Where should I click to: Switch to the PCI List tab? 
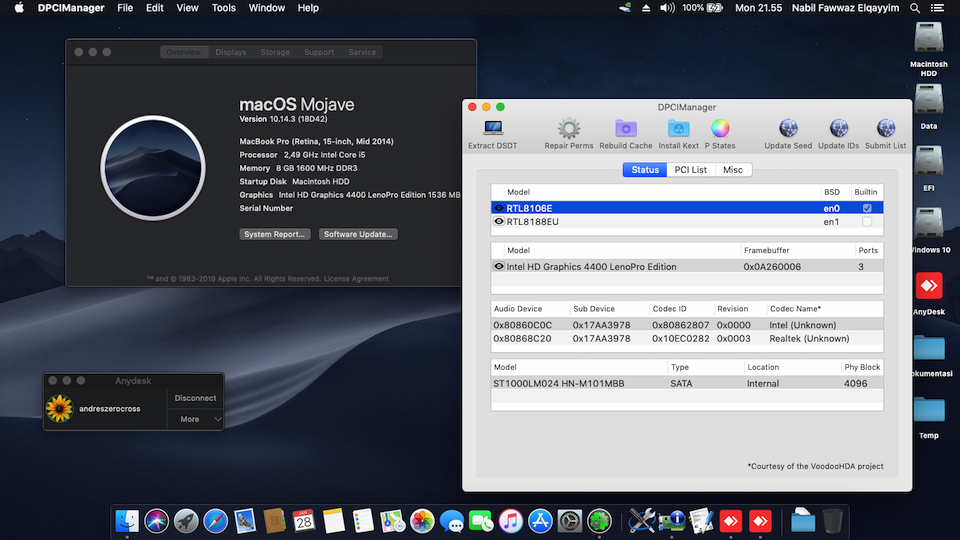point(690,170)
